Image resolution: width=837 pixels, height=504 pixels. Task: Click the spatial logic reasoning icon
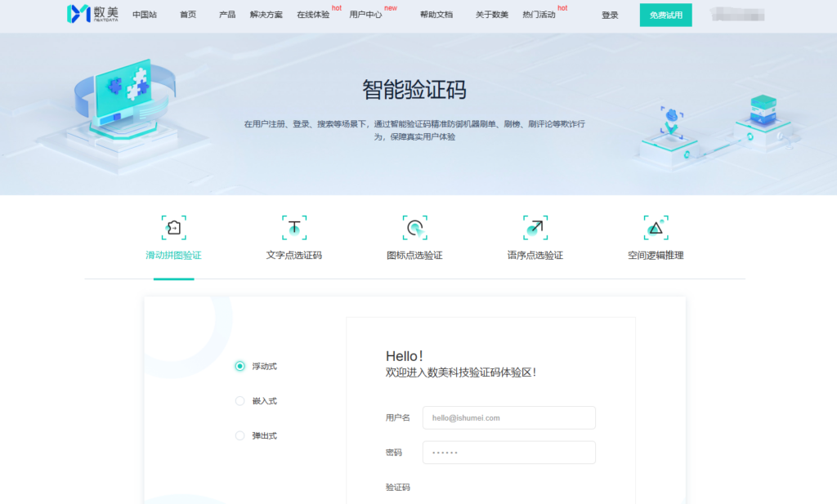655,227
